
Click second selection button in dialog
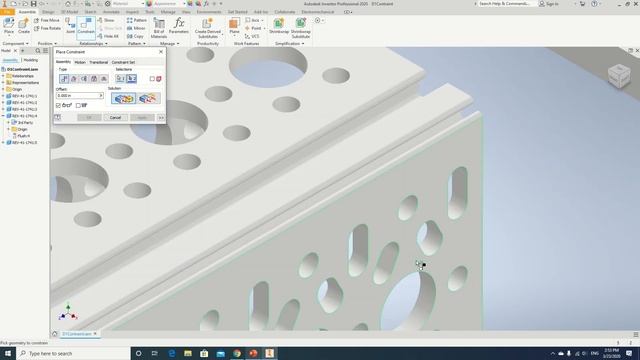point(131,78)
